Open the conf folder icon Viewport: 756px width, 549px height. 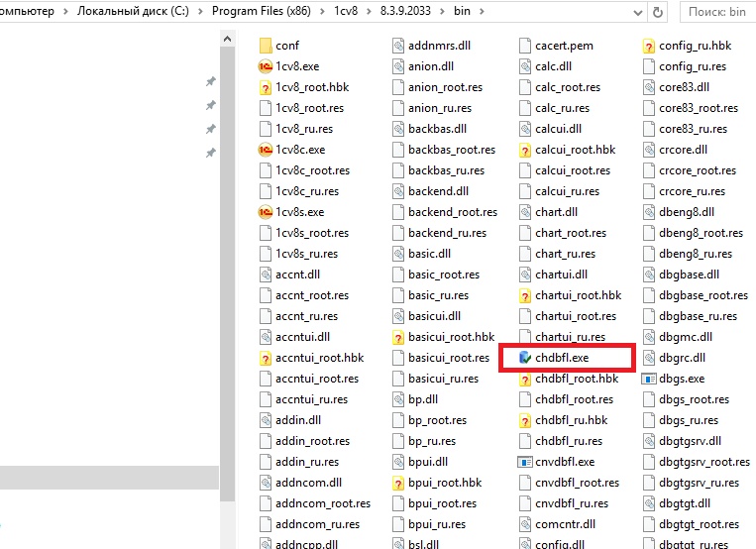pyautogui.click(x=266, y=46)
